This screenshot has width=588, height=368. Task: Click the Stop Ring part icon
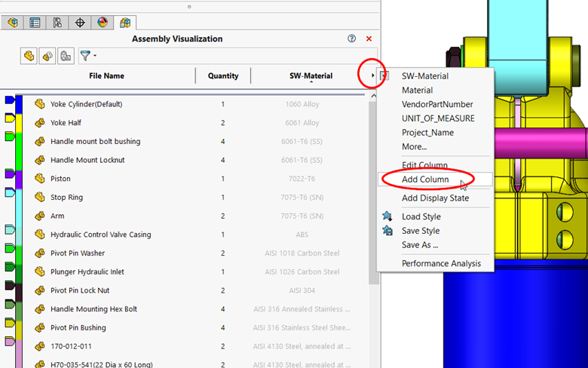[x=40, y=198]
